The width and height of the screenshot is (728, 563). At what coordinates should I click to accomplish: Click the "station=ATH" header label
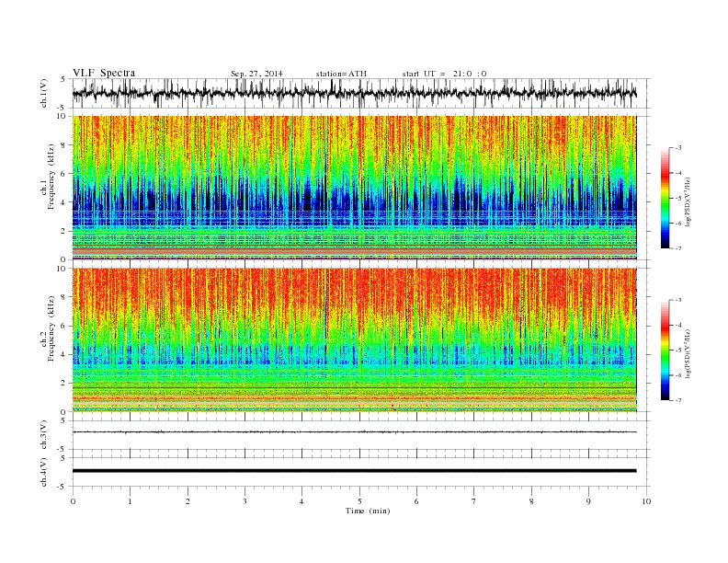click(x=341, y=74)
